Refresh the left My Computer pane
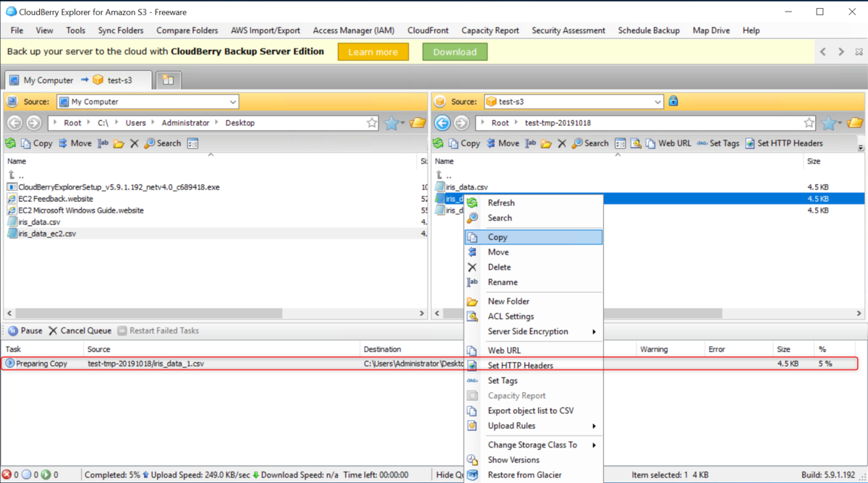This screenshot has height=483, width=868. pos(11,143)
